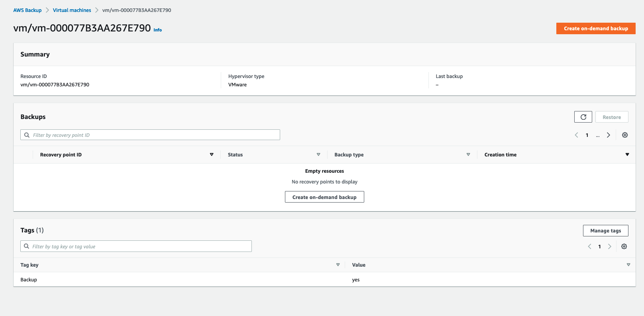Click the search icon in recovery point filter

pos(27,135)
